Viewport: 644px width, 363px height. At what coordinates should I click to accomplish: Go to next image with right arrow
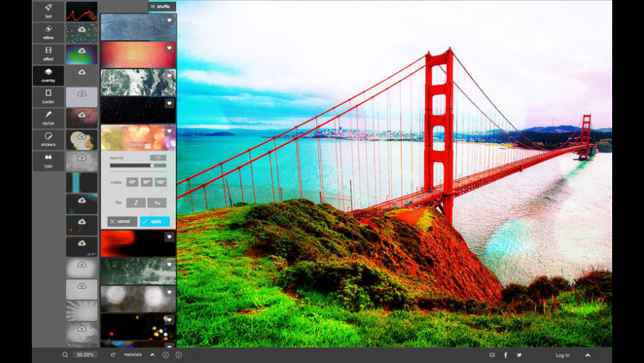pyautogui.click(x=178, y=355)
